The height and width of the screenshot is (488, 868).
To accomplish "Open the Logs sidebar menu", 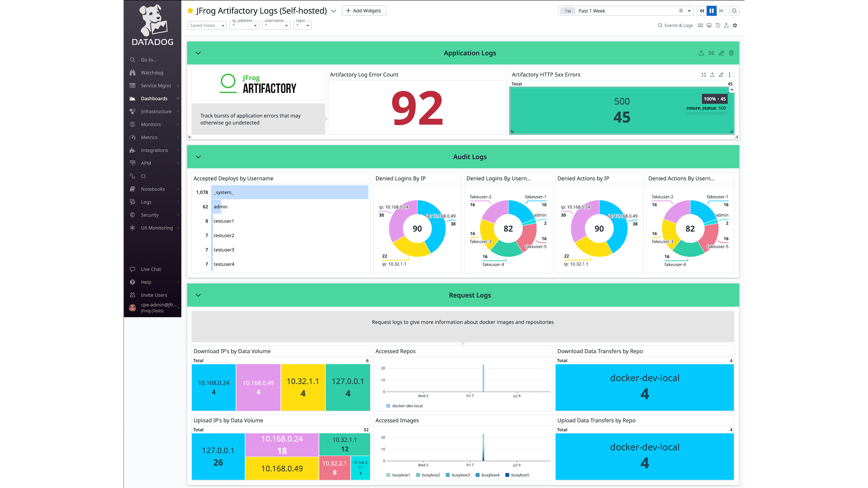I will [146, 202].
